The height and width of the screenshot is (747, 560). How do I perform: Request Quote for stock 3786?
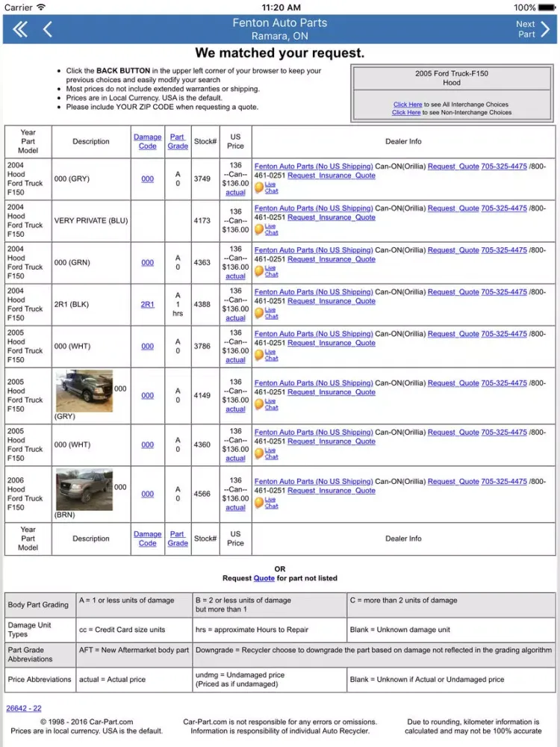tap(453, 334)
